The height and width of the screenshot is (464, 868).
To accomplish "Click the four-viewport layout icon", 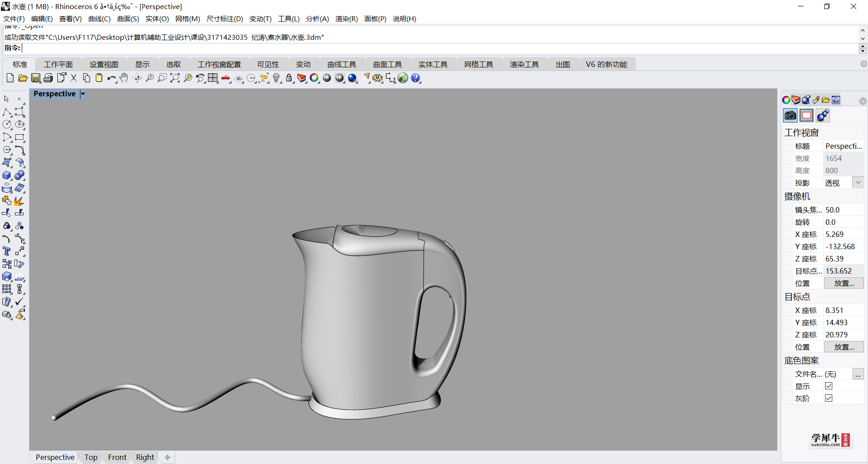I will [213, 78].
